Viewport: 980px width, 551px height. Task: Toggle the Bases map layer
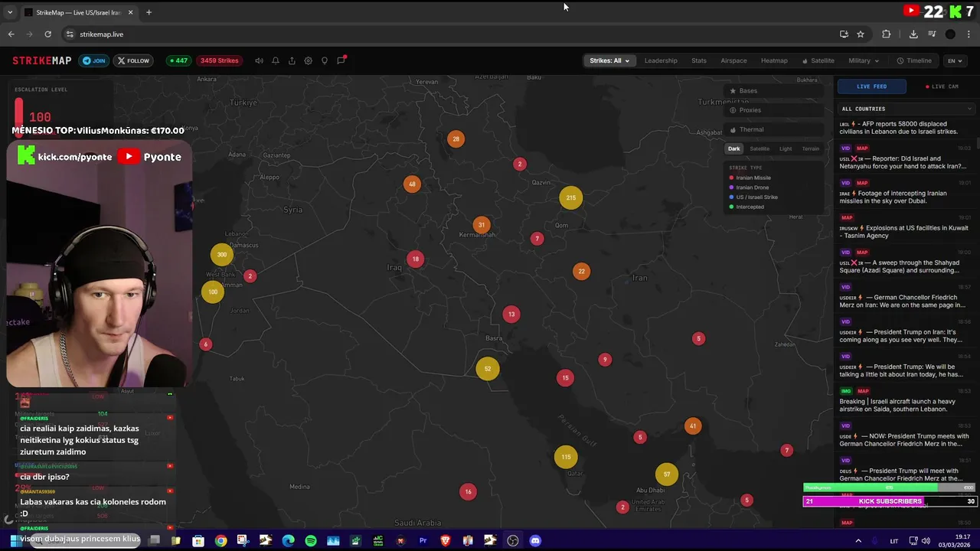click(773, 90)
